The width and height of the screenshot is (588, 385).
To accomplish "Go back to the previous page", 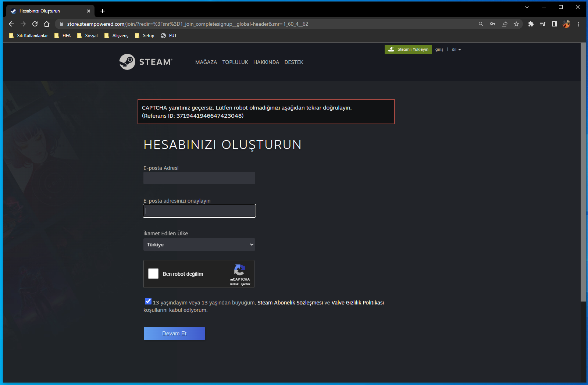I will [11, 24].
